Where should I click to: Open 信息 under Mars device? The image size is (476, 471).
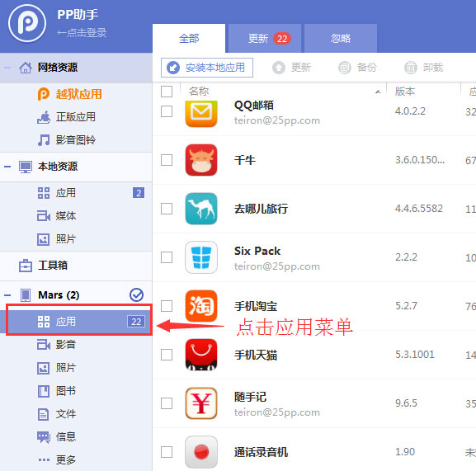coord(76,437)
